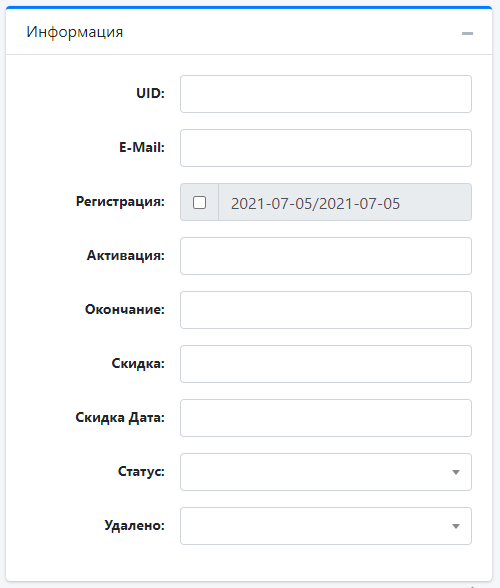Click the Активация label
Viewport: 500px width, 588px height.
126,255
